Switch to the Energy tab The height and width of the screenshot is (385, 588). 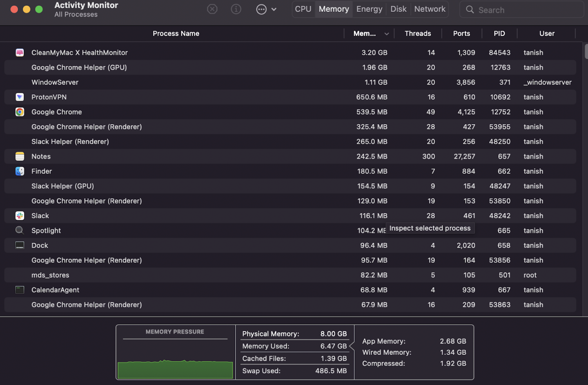coord(369,9)
